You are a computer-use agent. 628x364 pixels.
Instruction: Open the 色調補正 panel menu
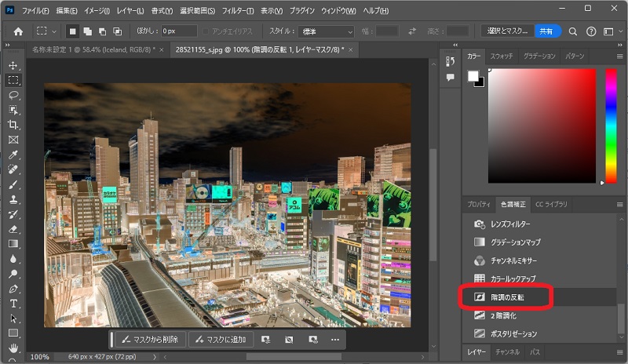(619, 205)
